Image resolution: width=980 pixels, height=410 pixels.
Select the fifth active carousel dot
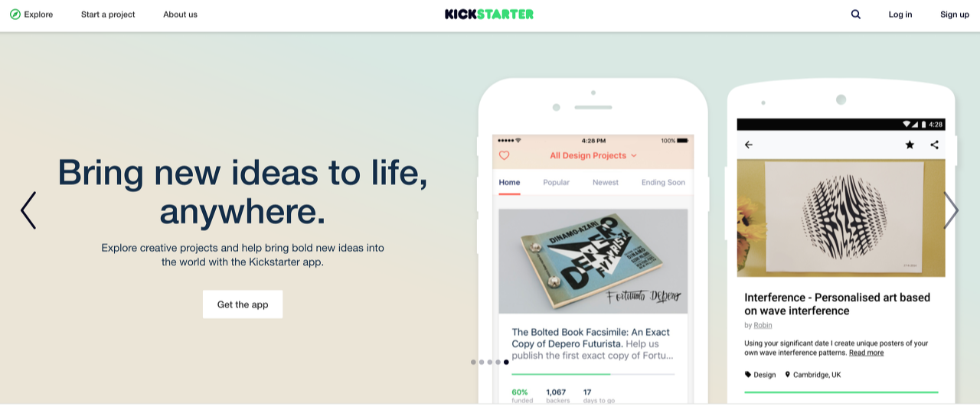(x=506, y=362)
